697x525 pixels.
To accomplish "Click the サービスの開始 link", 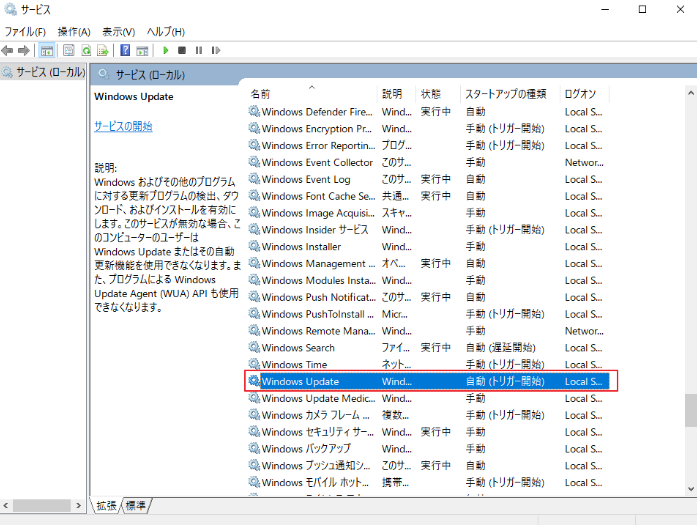I will (123, 126).
